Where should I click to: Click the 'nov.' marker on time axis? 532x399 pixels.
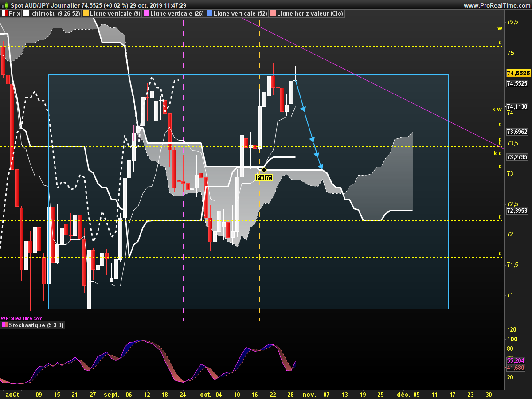309,394
